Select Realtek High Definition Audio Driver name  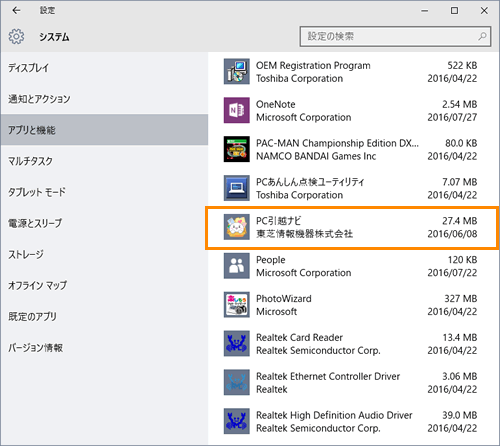334,415
